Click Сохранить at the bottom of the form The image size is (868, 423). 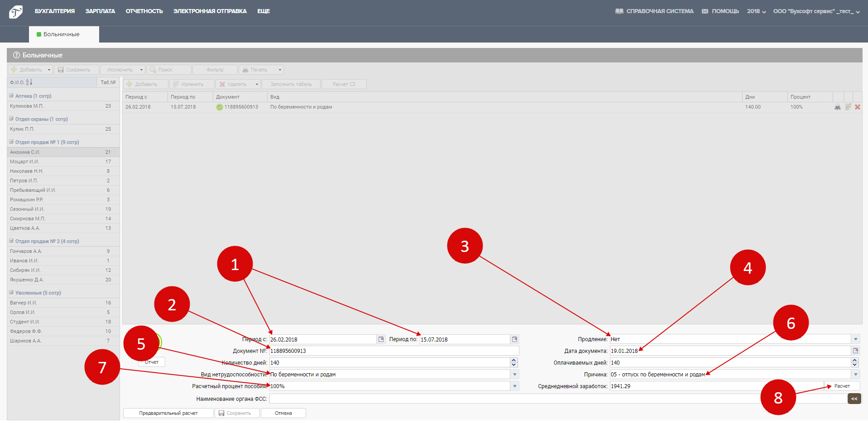click(237, 413)
